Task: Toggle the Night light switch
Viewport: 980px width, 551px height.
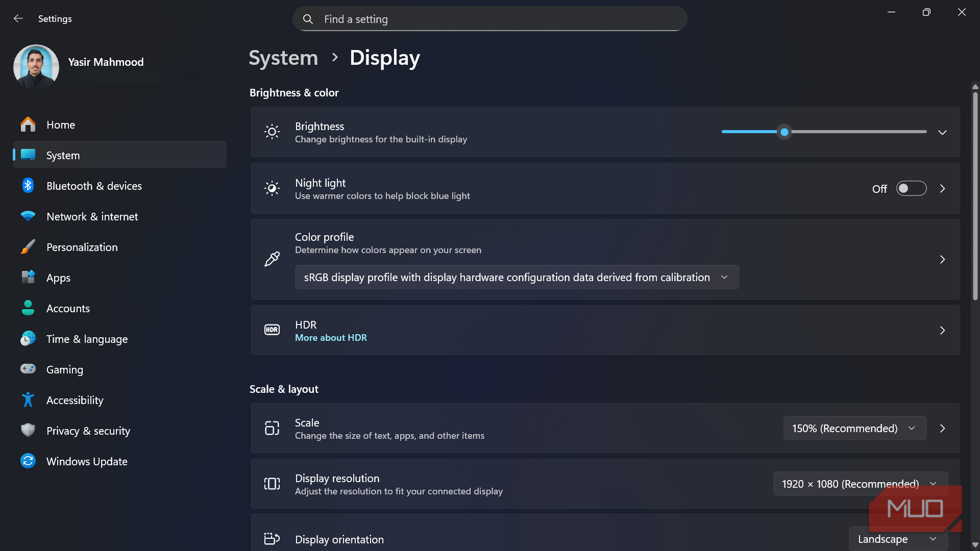Action: 912,189
